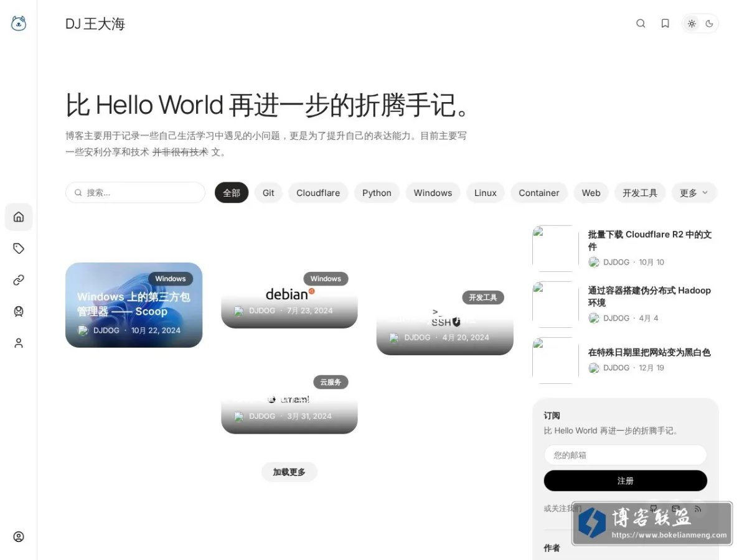
Task: Click the bookmark icon in header
Action: pos(665,24)
